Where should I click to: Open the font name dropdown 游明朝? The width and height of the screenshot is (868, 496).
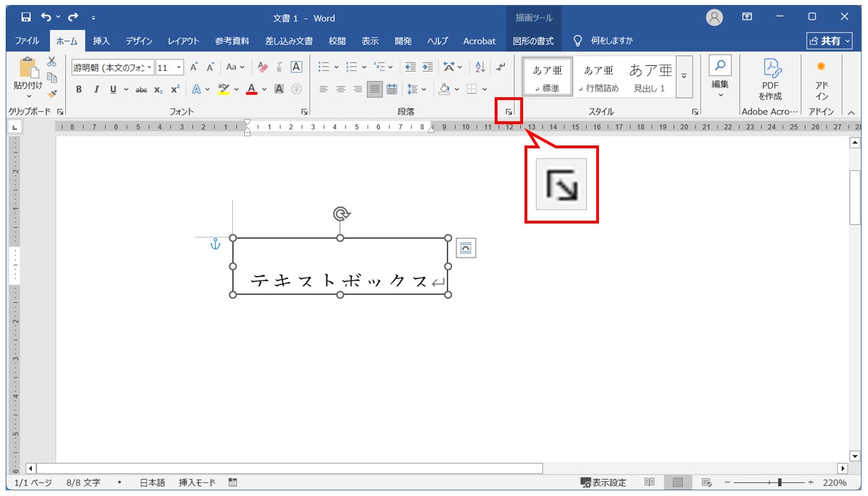(149, 67)
